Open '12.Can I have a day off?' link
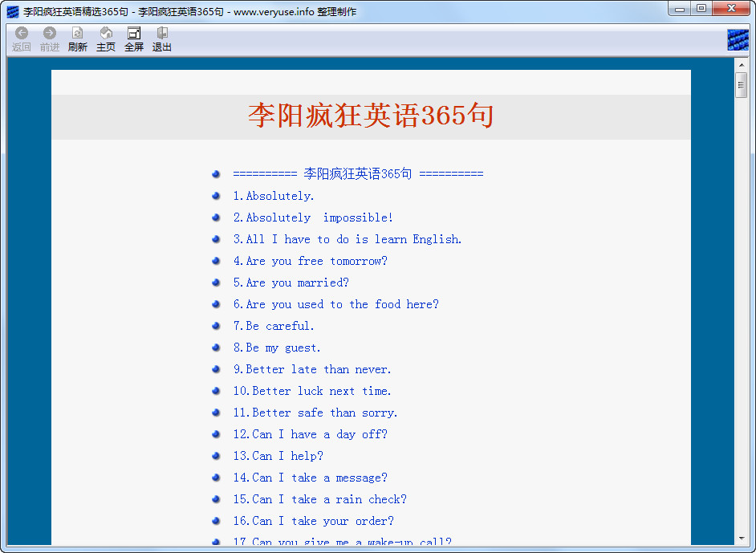Viewport: 756px width, 553px height. [x=310, y=434]
